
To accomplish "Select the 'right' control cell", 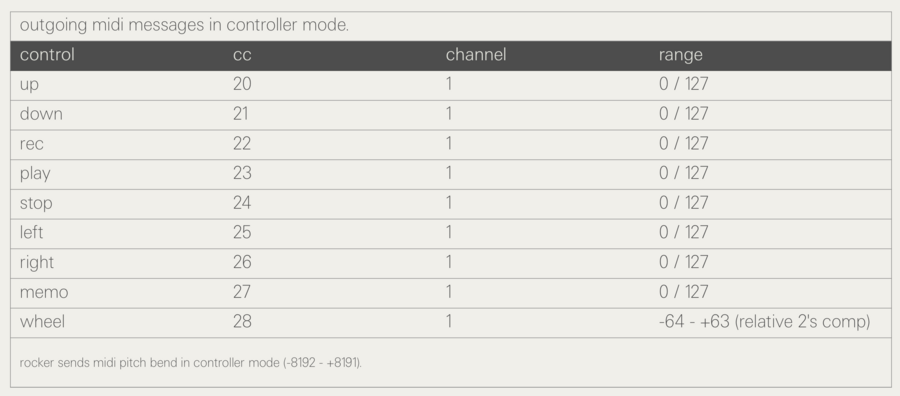I will click(x=37, y=263).
